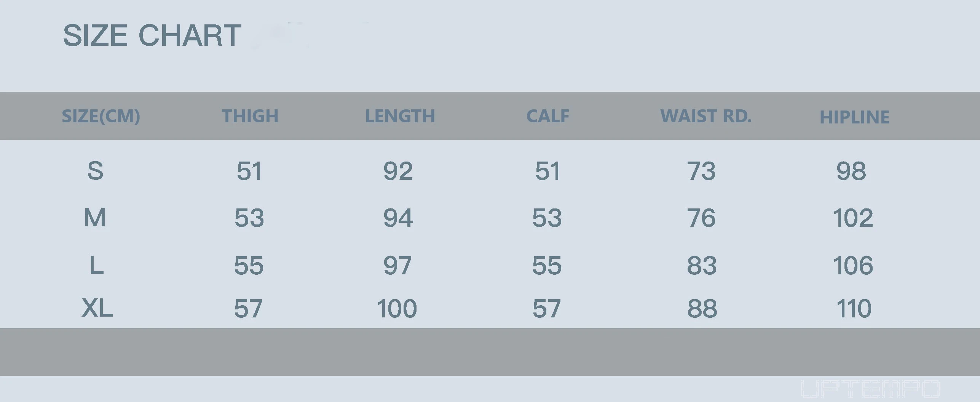Click the length value 94
The width and height of the screenshot is (980, 402).
point(398,218)
